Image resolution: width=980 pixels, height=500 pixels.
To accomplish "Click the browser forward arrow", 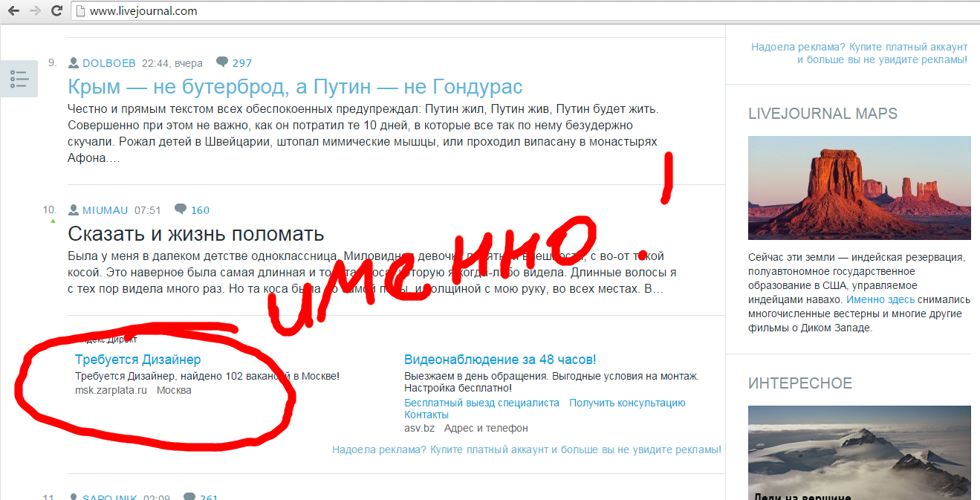I will pos(35,11).
